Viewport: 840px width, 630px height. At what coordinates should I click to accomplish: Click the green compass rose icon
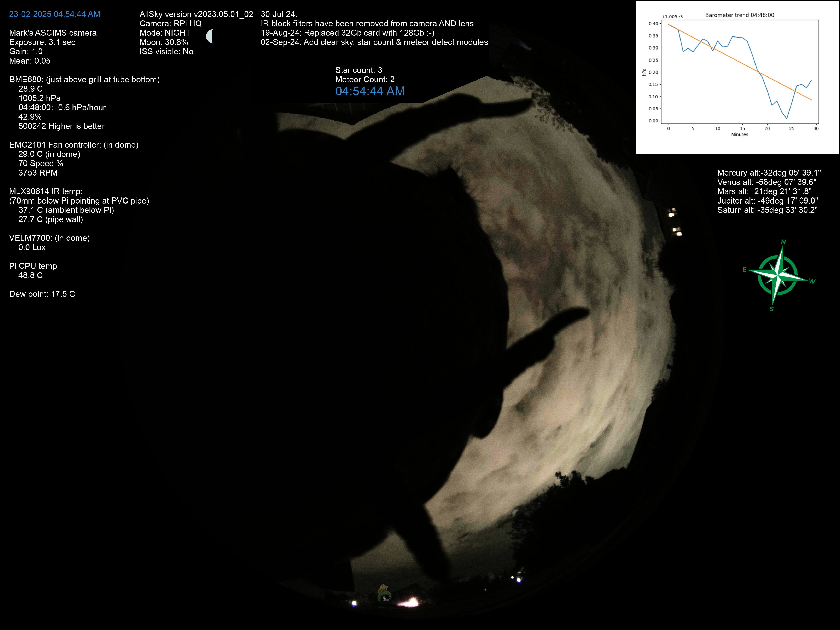[x=777, y=275]
